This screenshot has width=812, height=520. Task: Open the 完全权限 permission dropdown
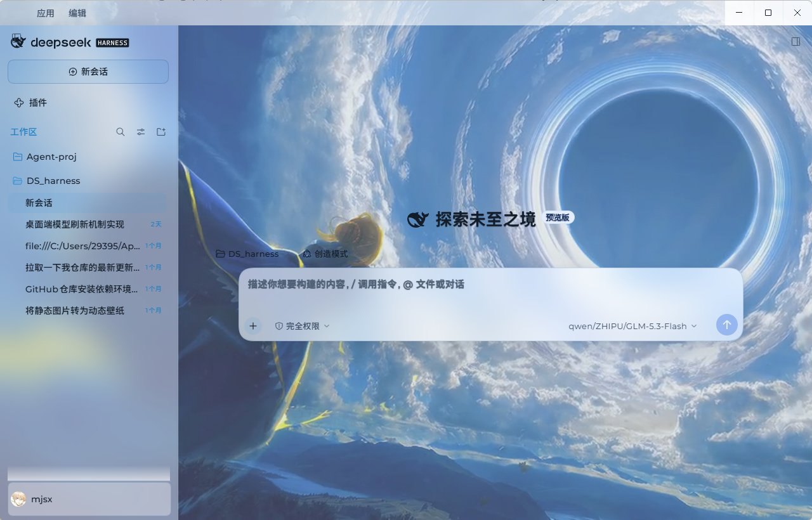(303, 326)
